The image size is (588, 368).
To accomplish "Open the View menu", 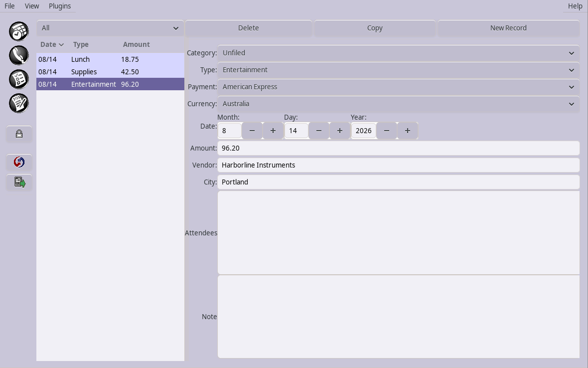I will 32,6.
